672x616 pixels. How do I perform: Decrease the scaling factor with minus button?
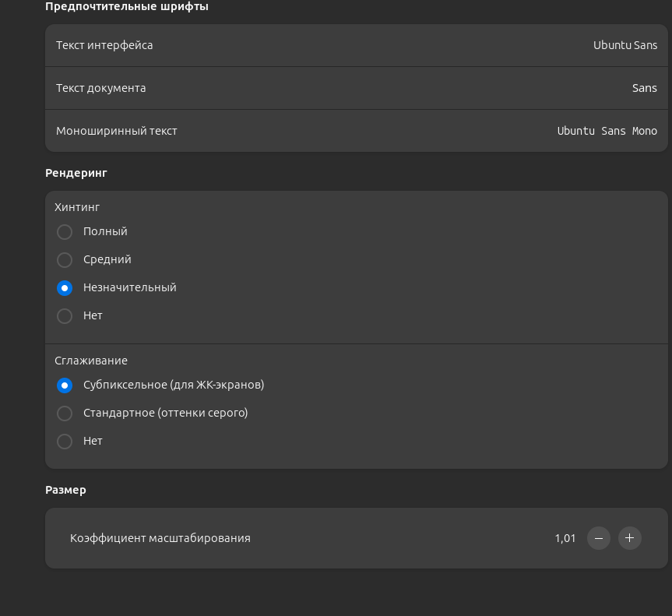[598, 538]
